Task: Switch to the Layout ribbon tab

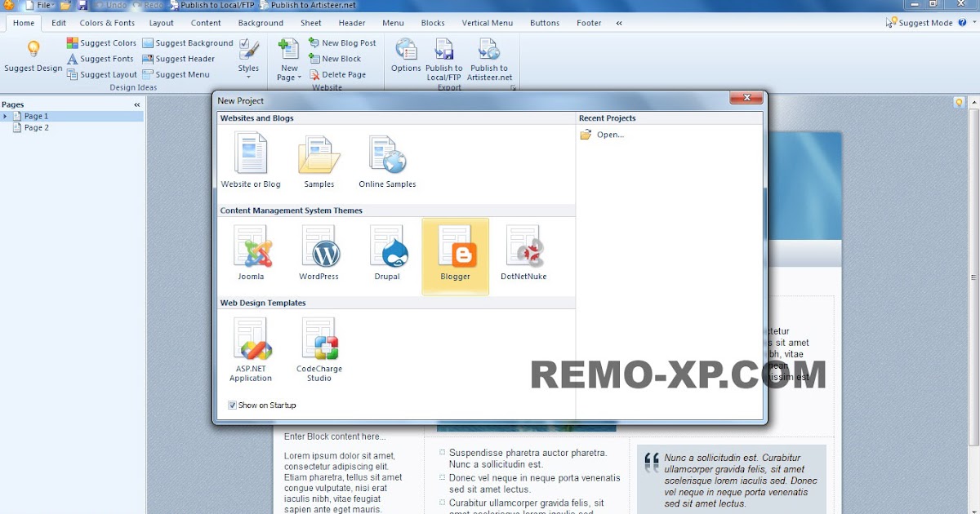Action: pyautogui.click(x=162, y=23)
